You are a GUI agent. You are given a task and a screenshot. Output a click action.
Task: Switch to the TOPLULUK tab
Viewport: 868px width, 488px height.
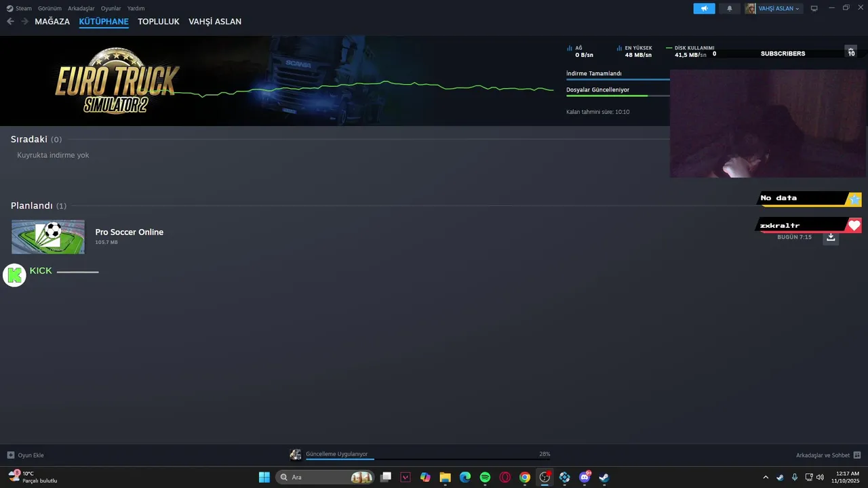pos(159,22)
